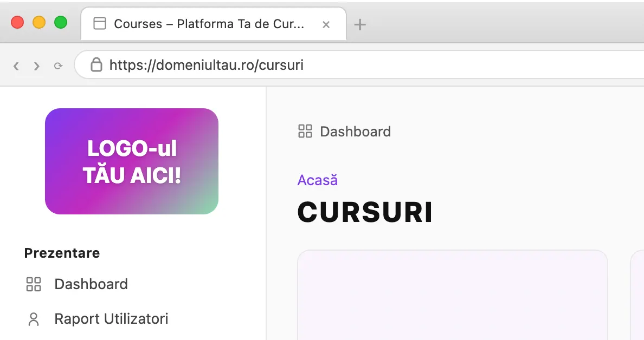Close the Courses tab
The height and width of the screenshot is (340, 644).
pos(326,24)
